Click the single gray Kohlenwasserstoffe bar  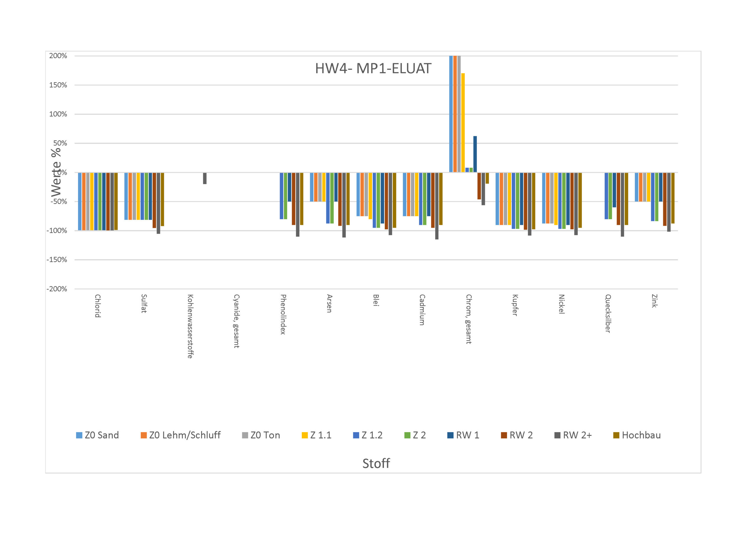coord(205,178)
